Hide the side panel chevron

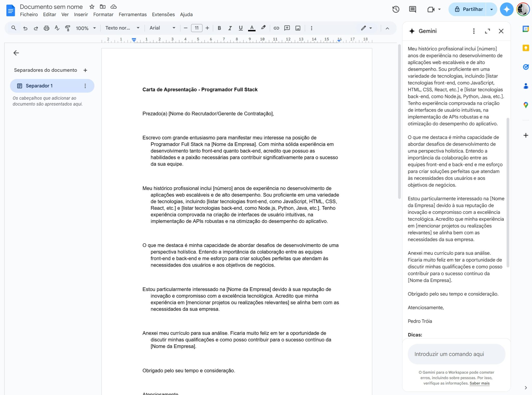tap(526, 387)
